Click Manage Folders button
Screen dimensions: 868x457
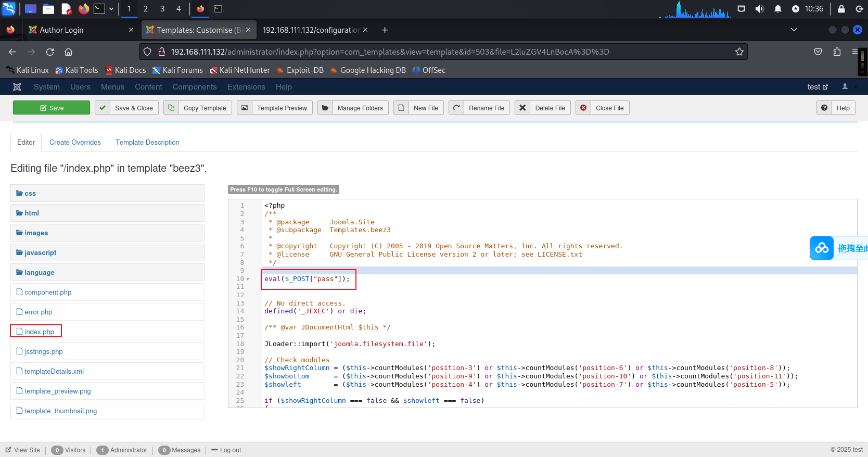[x=353, y=108]
